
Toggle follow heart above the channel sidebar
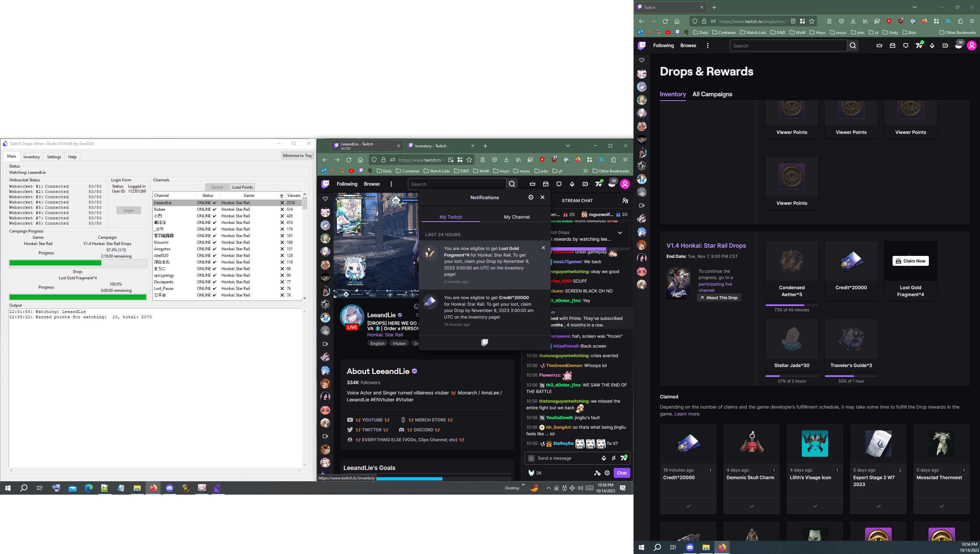[x=642, y=60]
